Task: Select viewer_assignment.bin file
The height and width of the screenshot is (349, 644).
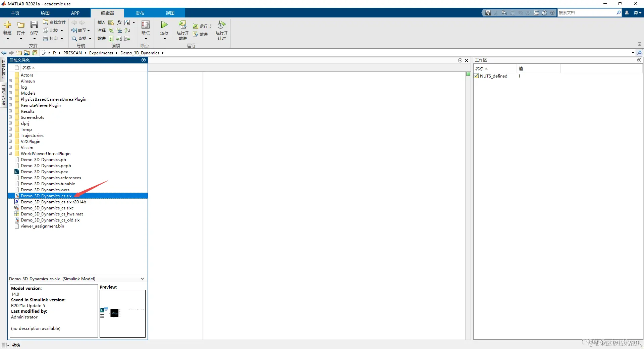Action: point(77,226)
